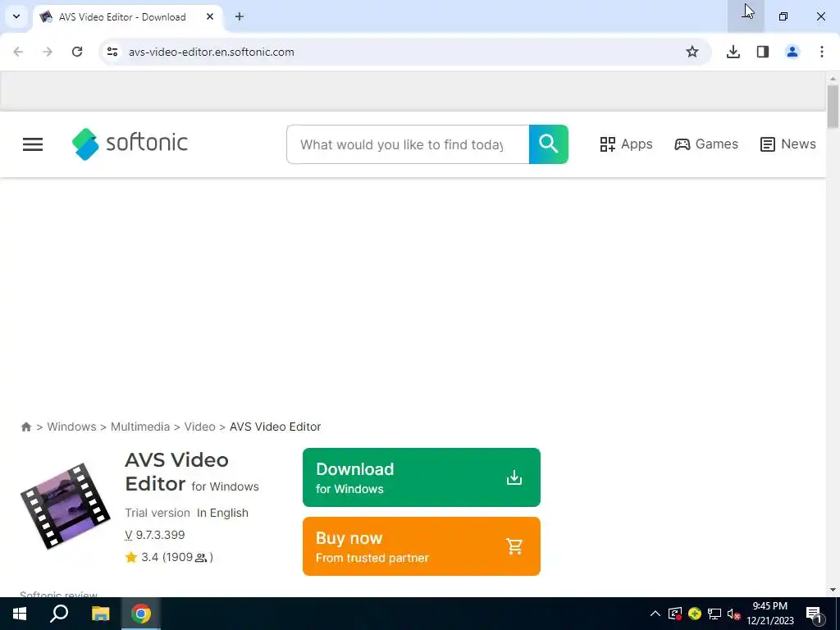The image size is (840, 630).
Task: Open the Multimedia breadcrumb link
Action: [139, 427]
